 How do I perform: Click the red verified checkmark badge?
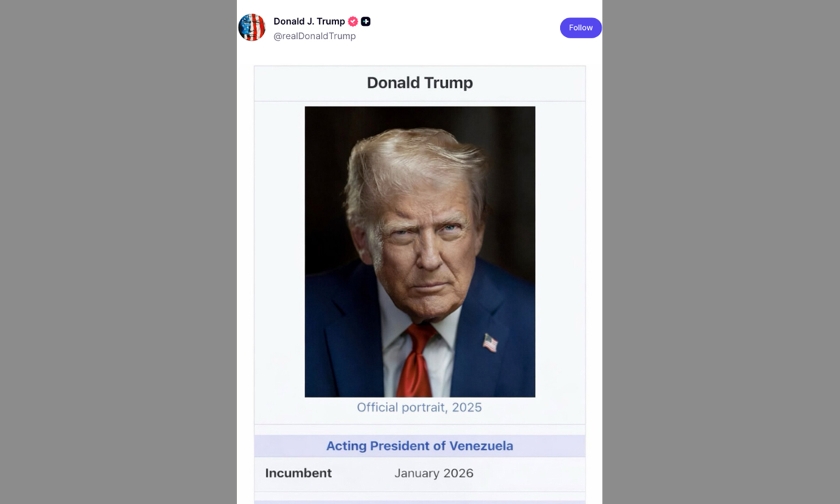click(353, 21)
